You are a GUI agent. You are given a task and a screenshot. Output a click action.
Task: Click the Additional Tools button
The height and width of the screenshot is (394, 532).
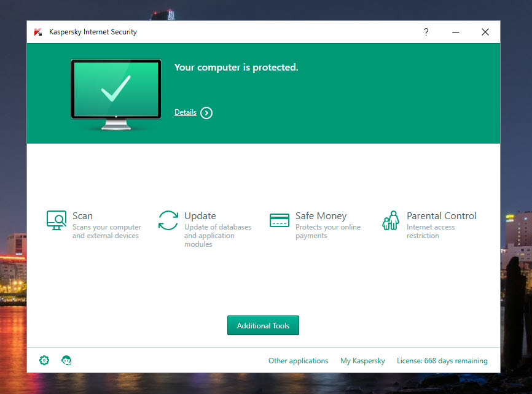pos(263,325)
